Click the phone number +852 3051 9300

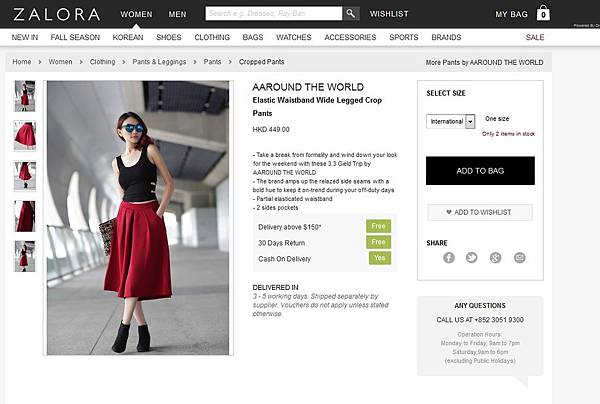pyautogui.click(x=499, y=320)
